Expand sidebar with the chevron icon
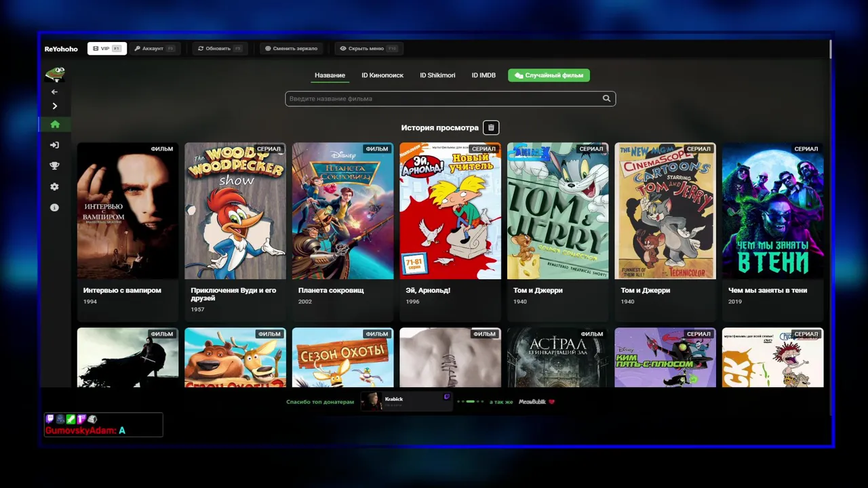 (55, 106)
